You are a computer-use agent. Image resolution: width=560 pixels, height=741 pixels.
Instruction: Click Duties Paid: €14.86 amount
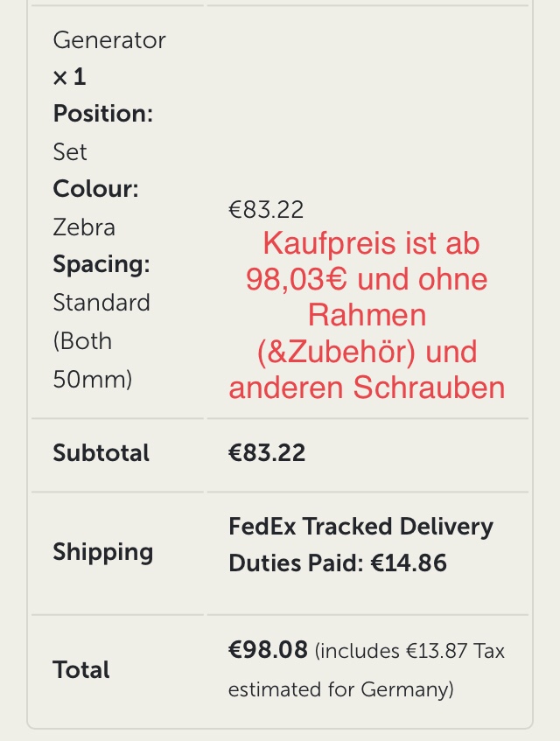pyautogui.click(x=338, y=563)
